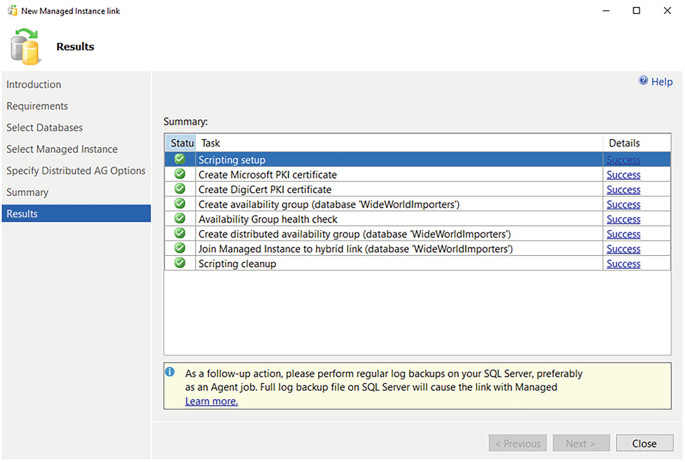The height and width of the screenshot is (462, 685).
Task: Click the Details column header
Action: pyautogui.click(x=624, y=143)
